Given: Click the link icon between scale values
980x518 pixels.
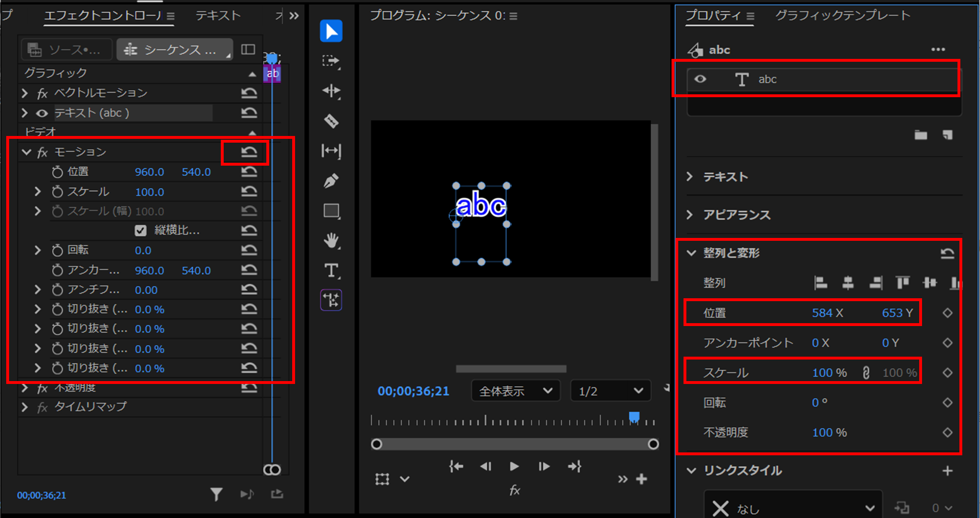Looking at the screenshot, I should pyautogui.click(x=866, y=372).
